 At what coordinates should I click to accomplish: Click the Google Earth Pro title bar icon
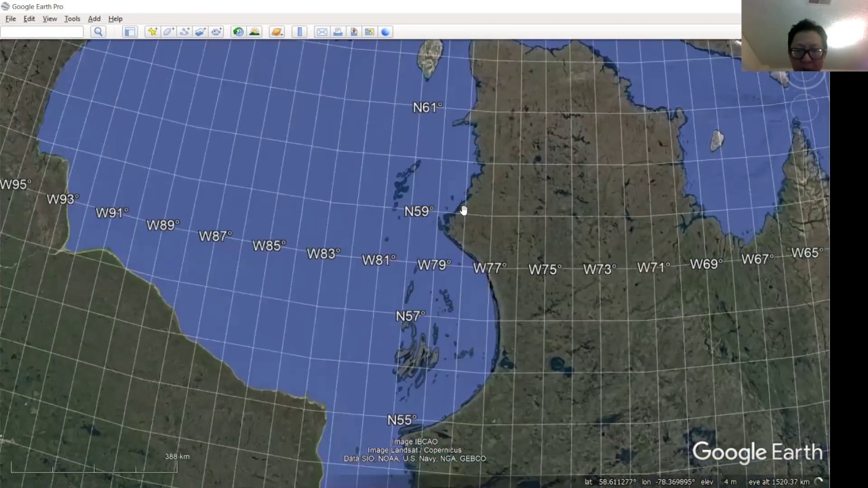tap(5, 6)
